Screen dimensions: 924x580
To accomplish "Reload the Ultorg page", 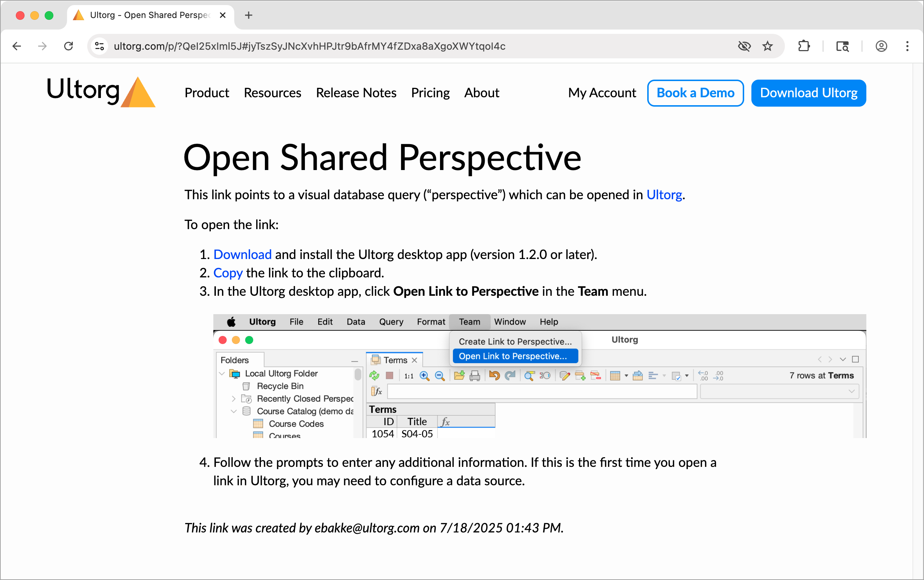I will pyautogui.click(x=68, y=46).
